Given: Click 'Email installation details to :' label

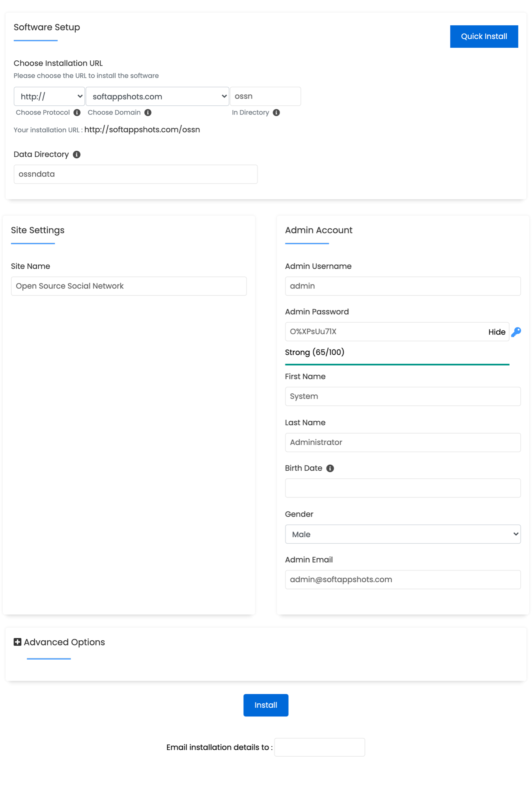Looking at the screenshot, I should [x=219, y=747].
